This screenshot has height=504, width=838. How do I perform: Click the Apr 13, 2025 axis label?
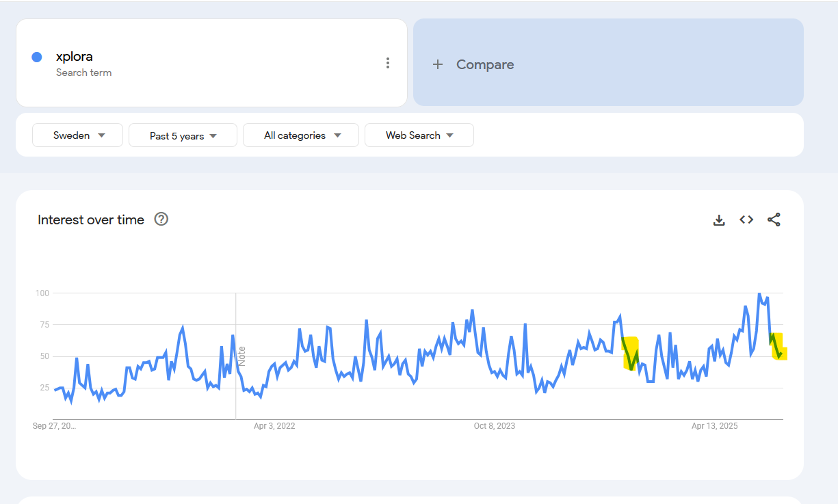(714, 426)
